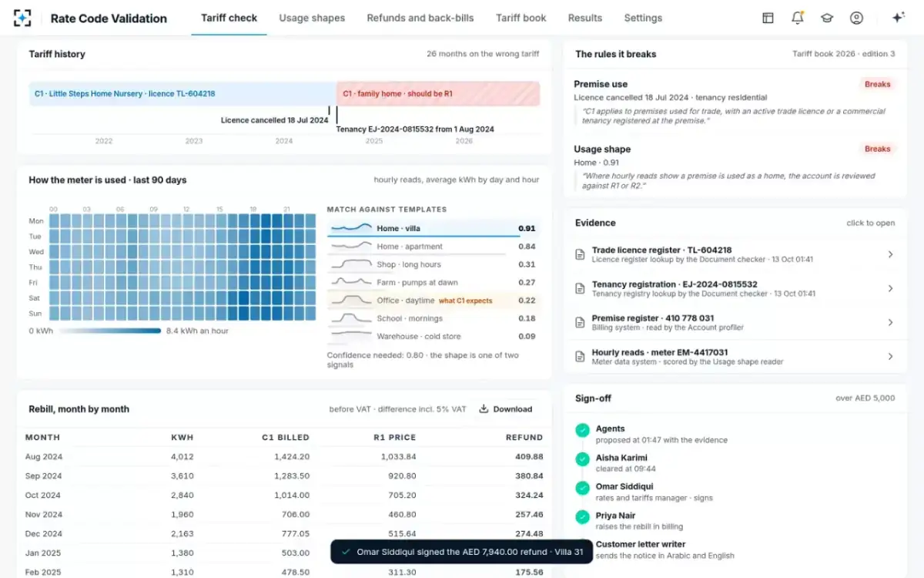
Task: Open the layout panel icon
Action: (x=768, y=18)
